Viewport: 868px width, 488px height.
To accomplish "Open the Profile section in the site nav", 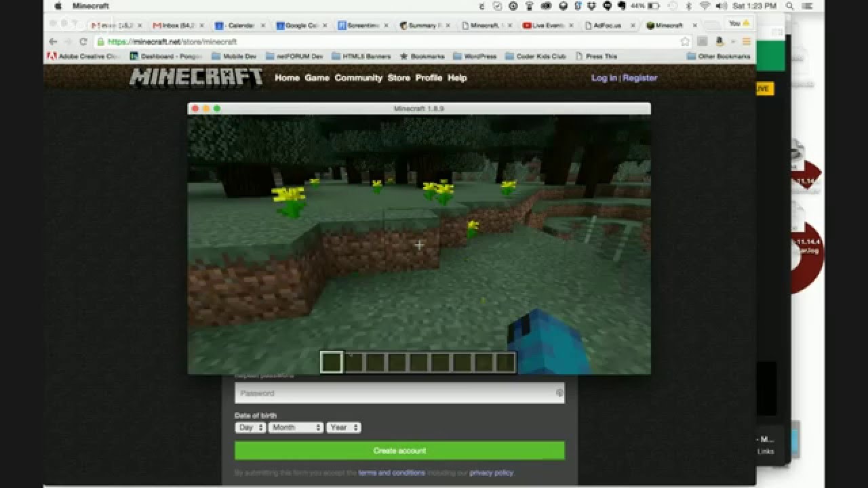I will [x=429, y=78].
